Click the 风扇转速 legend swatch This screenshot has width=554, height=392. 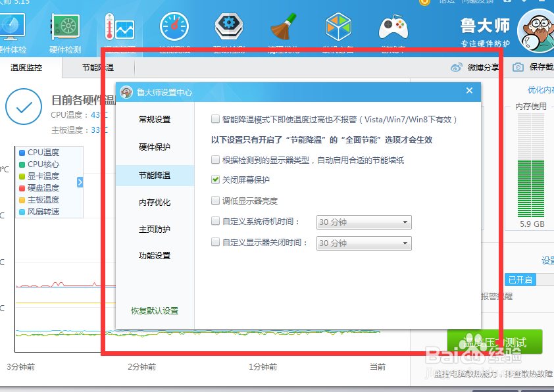tap(22, 212)
